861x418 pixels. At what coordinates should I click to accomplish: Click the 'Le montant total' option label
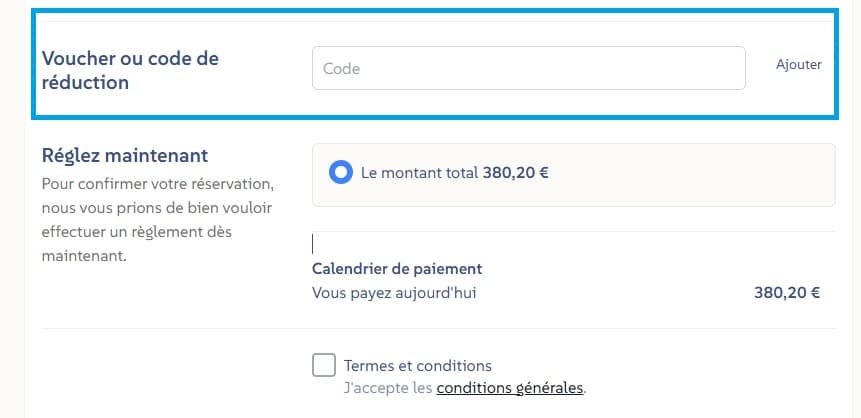[419, 172]
